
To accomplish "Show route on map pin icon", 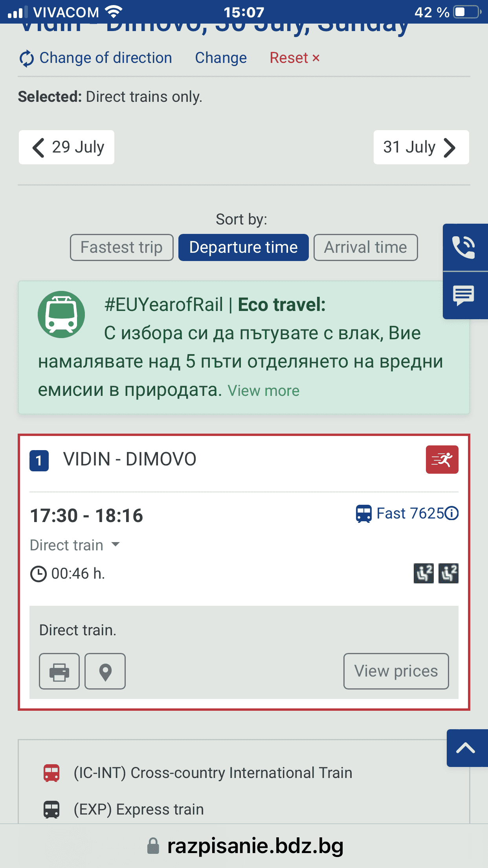I will click(x=105, y=671).
